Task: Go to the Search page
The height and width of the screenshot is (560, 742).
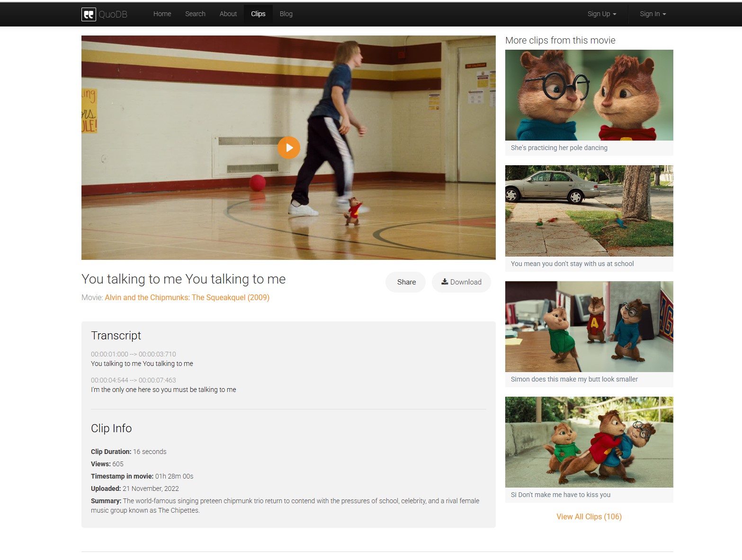Action: 195,14
